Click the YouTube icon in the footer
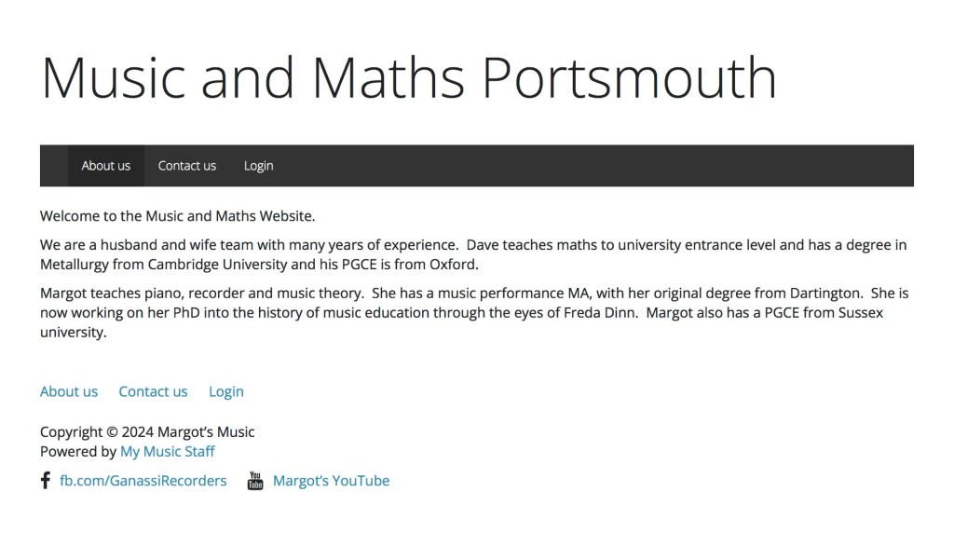 (255, 481)
